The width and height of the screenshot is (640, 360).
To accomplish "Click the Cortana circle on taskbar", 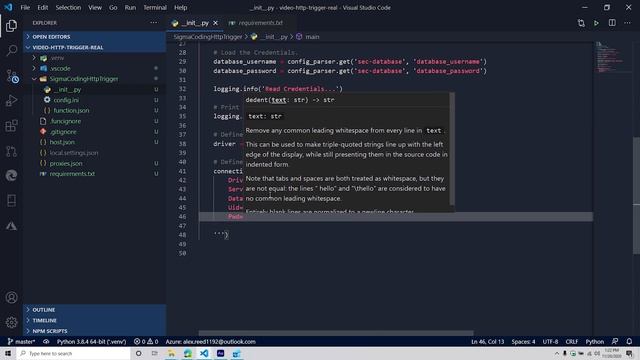I will (138, 353).
